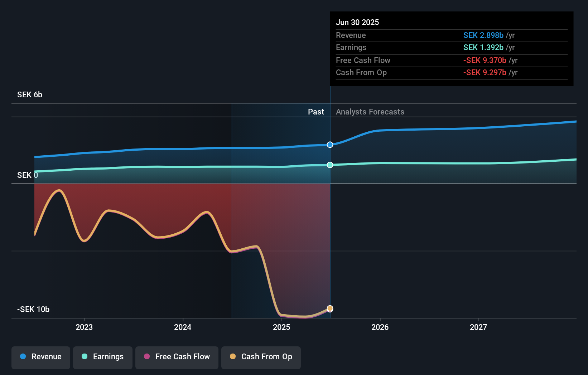Screen dimensions: 588x375
Task: Click the Jun 30 2025 tooltip date
Action: (x=357, y=23)
